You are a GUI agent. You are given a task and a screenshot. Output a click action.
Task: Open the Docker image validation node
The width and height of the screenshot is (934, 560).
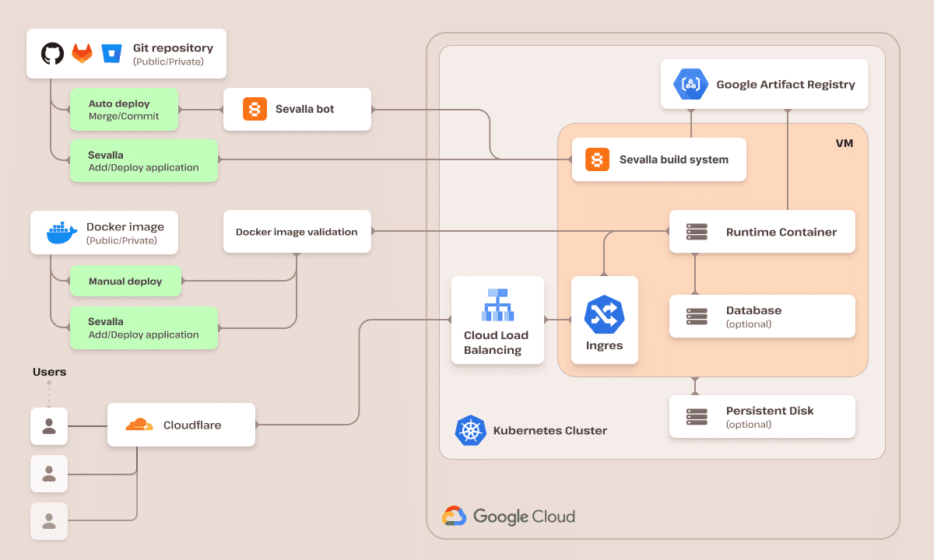pyautogui.click(x=297, y=231)
